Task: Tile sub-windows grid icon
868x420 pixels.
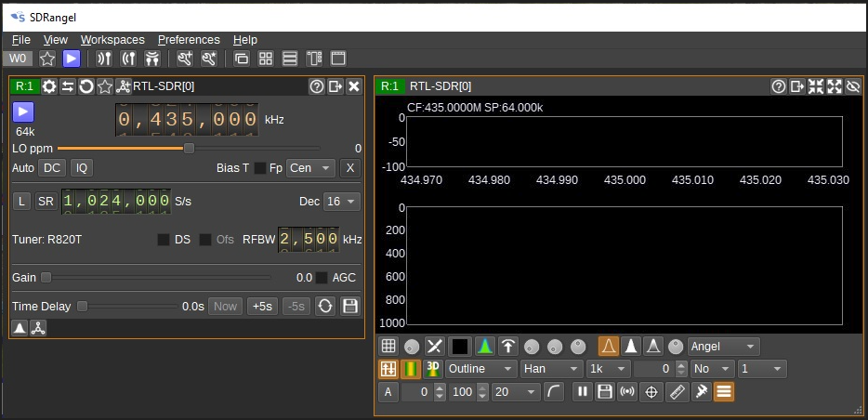Action: 266,59
